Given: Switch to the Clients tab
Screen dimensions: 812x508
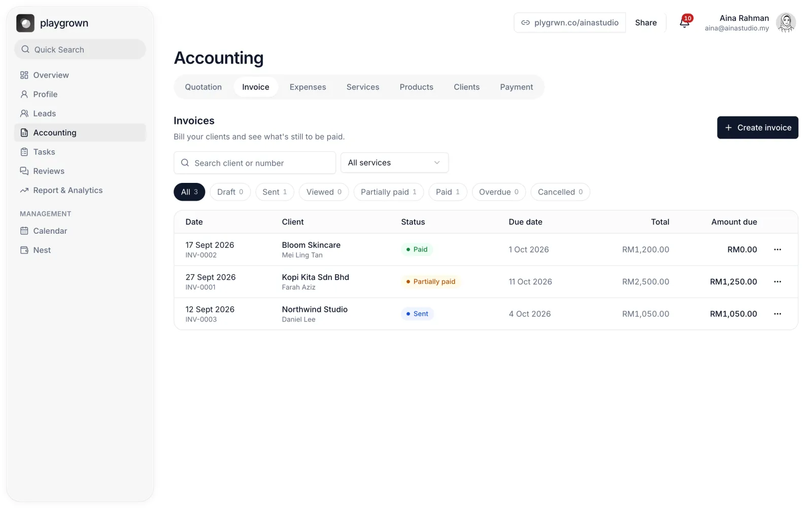Looking at the screenshot, I should 466,87.
